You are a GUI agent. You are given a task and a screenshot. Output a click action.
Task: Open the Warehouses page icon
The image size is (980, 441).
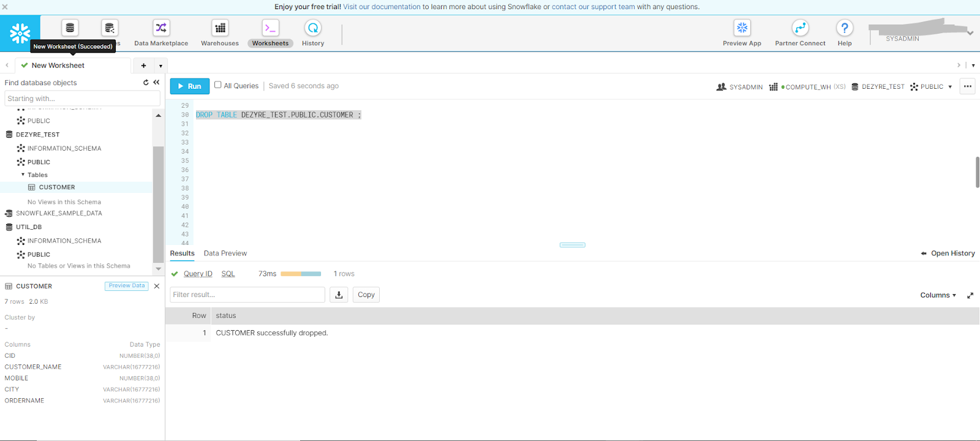pos(220,28)
